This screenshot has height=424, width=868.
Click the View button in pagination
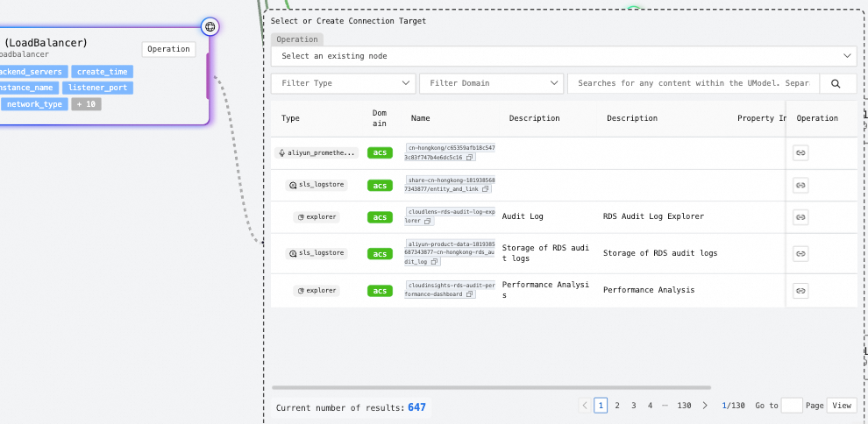[842, 406]
